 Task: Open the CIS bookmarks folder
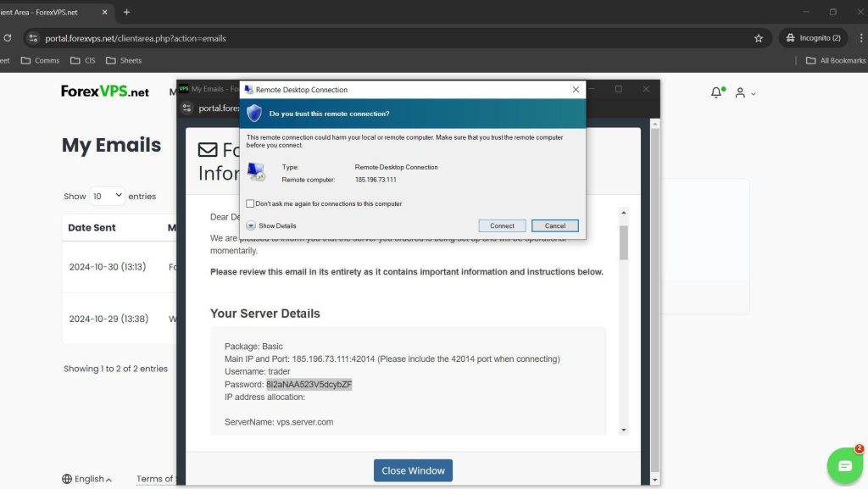click(x=83, y=60)
